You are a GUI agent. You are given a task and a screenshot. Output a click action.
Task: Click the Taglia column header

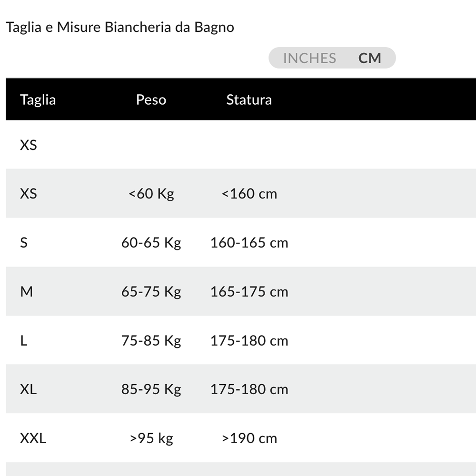38,99
